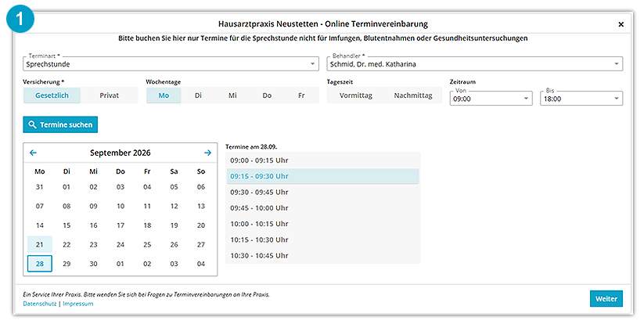Pick September 14 in the calendar
Screen dimensions: 644x324
pos(40,225)
